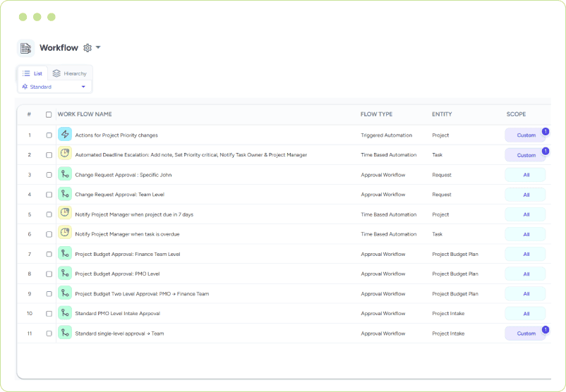
Task: Open the settings gear next to Workflow
Action: click(x=88, y=48)
